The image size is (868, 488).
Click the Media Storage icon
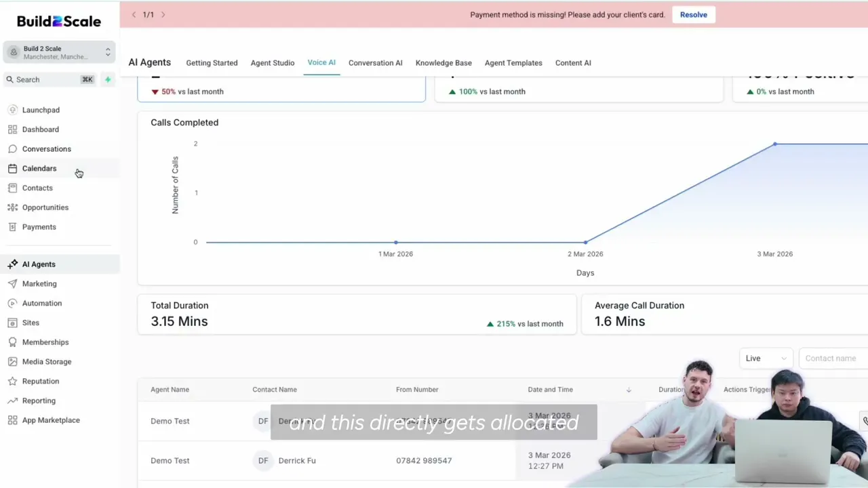point(12,362)
